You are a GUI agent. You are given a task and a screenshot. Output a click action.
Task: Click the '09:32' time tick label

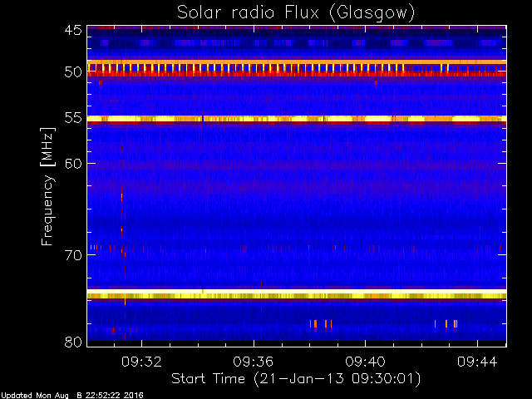[141, 362]
